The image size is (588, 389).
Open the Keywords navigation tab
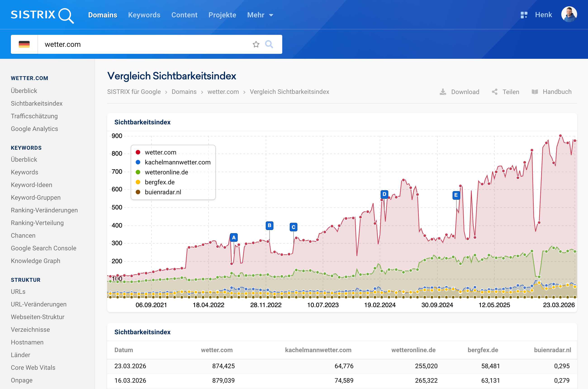[x=144, y=15]
